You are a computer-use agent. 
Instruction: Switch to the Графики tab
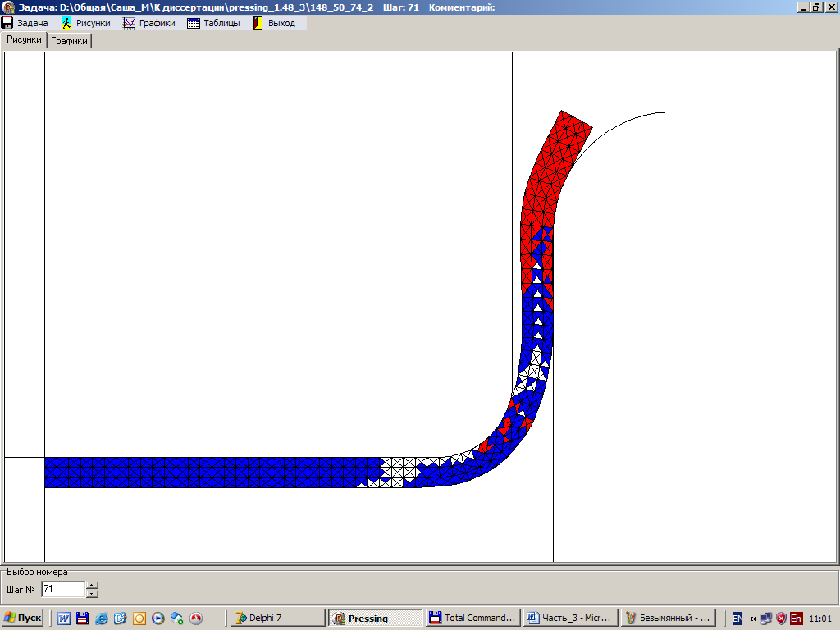[x=70, y=41]
